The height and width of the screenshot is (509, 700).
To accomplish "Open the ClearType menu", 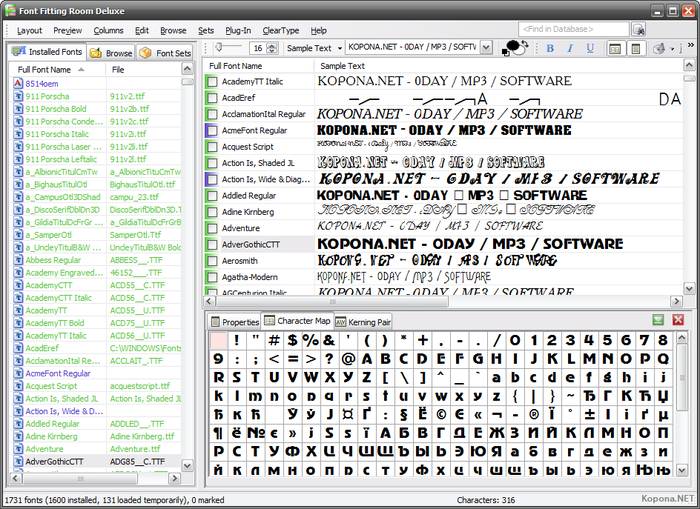I will point(280,30).
